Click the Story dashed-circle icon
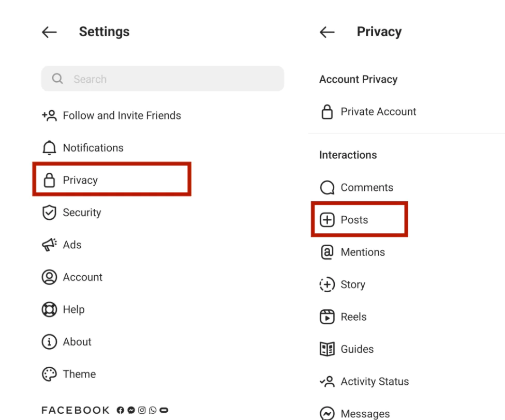The image size is (505, 420). click(x=327, y=284)
